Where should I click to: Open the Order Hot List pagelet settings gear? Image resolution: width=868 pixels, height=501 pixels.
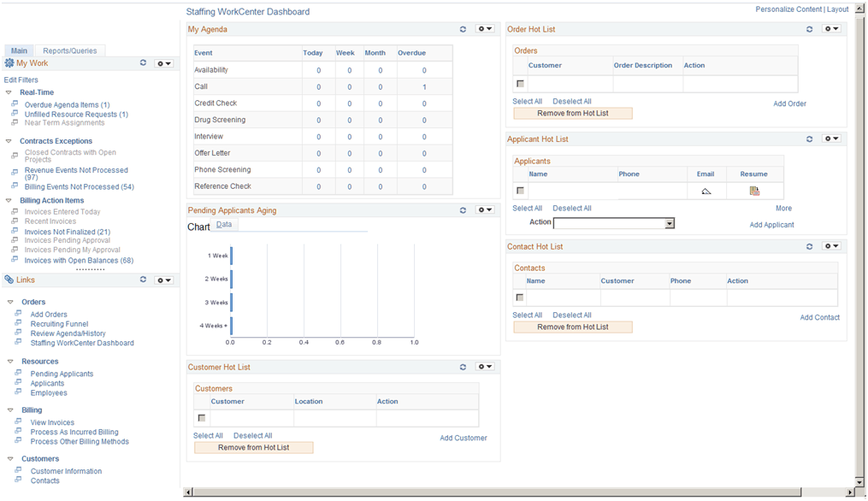(x=830, y=29)
